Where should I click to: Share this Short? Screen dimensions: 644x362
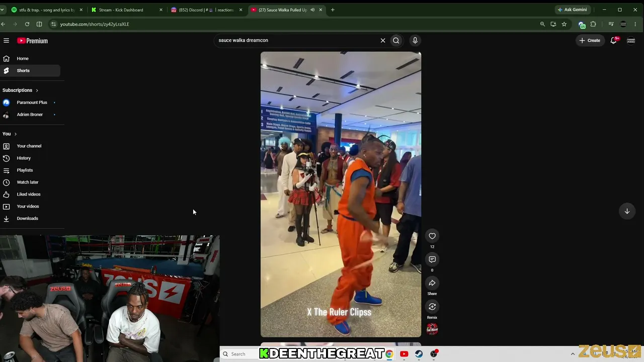pos(432,283)
